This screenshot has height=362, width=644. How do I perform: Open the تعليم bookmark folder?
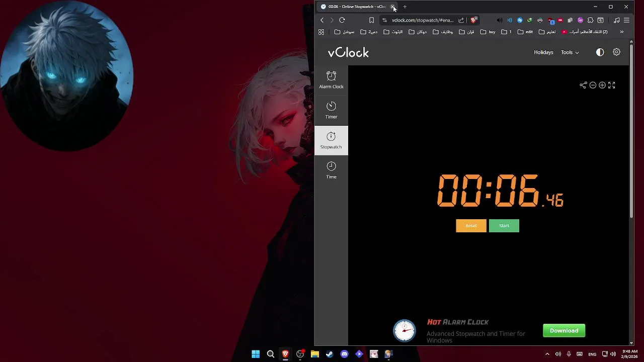[x=547, y=32]
